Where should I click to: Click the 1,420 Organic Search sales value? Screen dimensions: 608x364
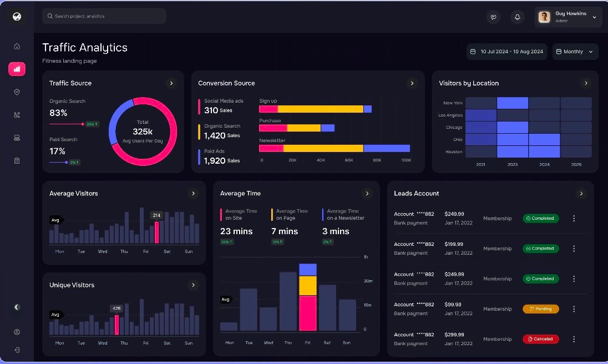(215, 136)
